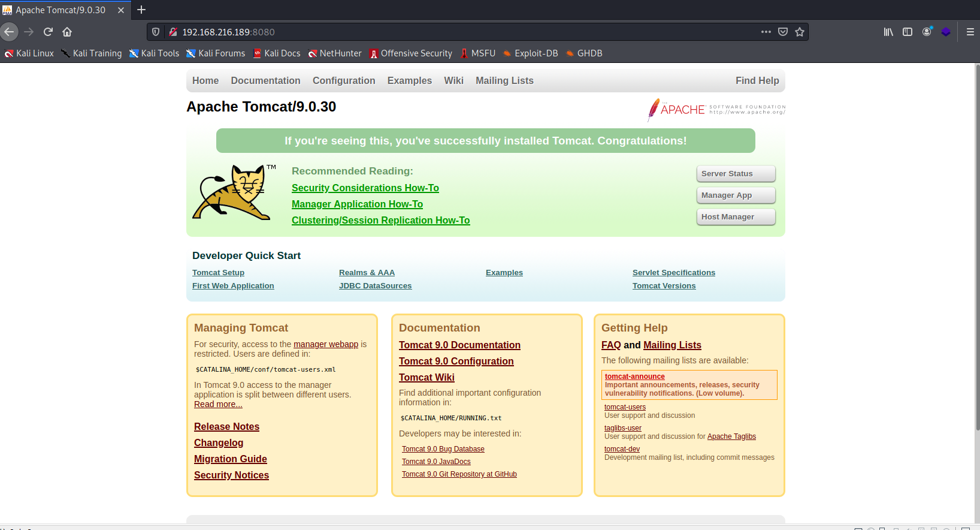Open First Web Application link
The height and width of the screenshot is (530, 980).
pos(233,286)
